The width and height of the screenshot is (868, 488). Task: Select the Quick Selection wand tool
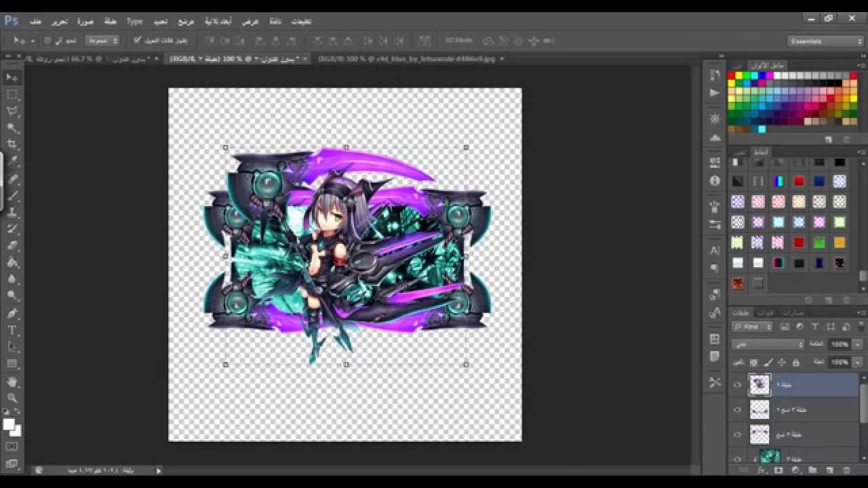click(x=12, y=128)
